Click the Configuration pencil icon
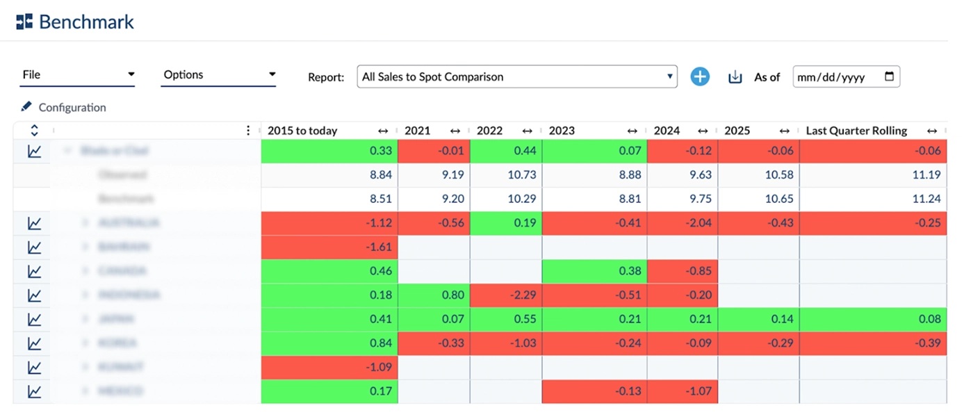 [x=26, y=106]
